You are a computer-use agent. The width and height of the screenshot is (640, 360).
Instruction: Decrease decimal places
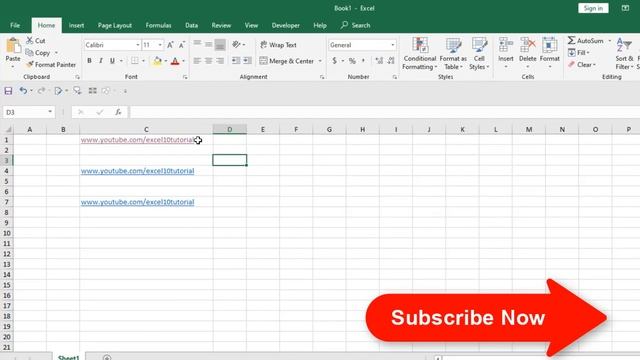coord(391,61)
